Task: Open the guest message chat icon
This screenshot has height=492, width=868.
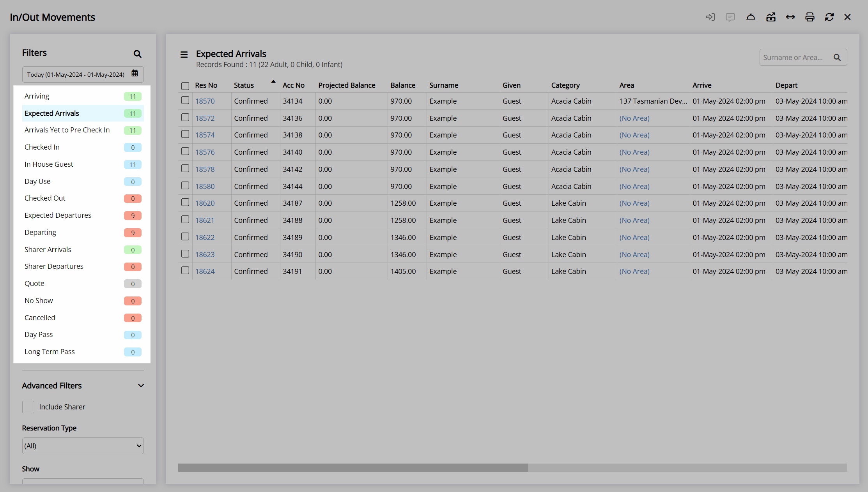Action: [x=730, y=17]
